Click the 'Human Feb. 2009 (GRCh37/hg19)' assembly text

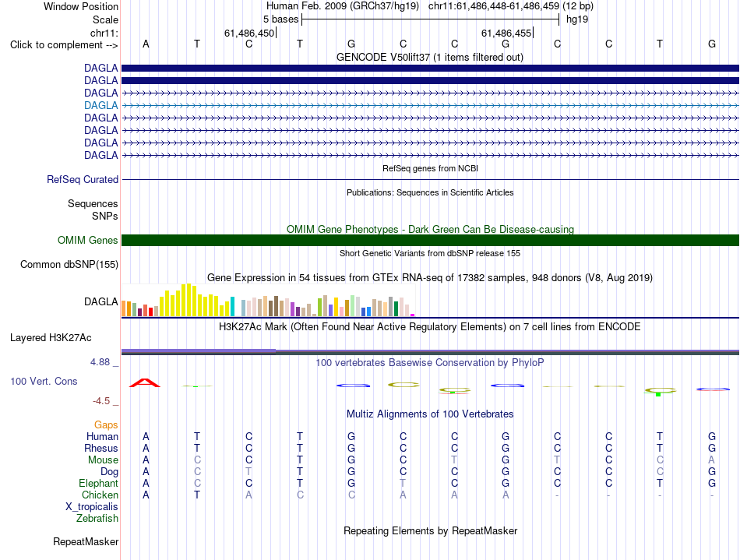click(343, 6)
